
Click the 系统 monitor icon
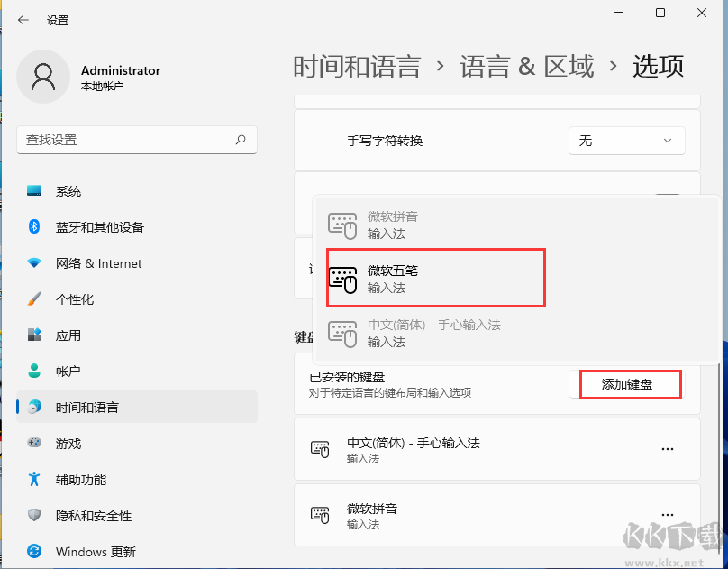pyautogui.click(x=34, y=190)
